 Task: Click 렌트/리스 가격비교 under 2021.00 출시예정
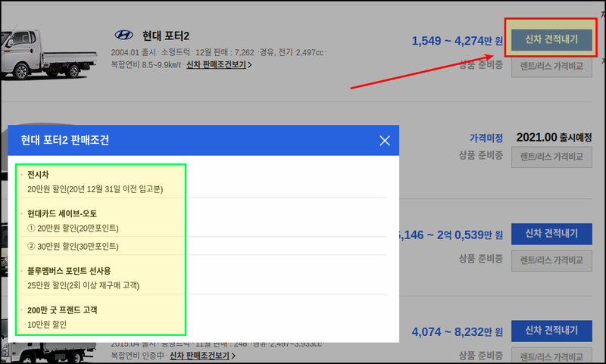click(x=551, y=157)
